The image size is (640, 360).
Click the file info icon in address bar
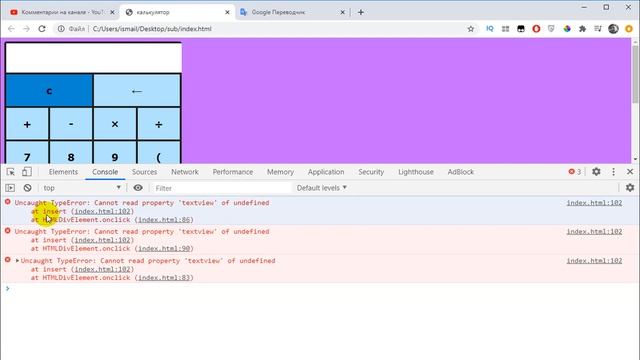pyautogui.click(x=61, y=29)
